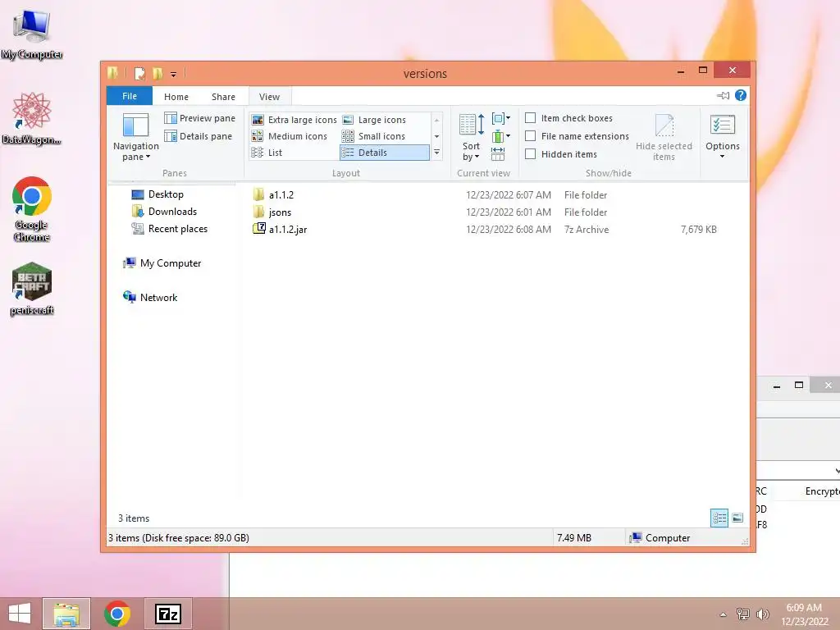Select the jsons folder
Image resolution: width=840 pixels, height=630 pixels.
272,212
